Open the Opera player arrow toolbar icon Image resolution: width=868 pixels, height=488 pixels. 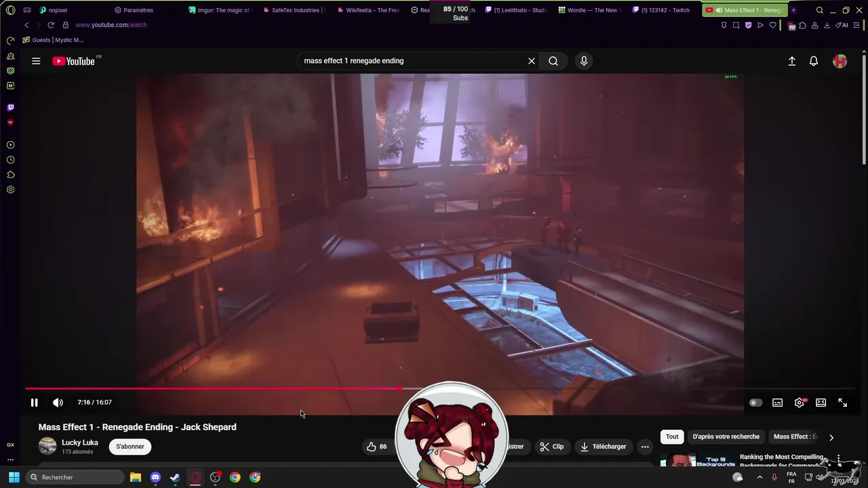click(760, 25)
